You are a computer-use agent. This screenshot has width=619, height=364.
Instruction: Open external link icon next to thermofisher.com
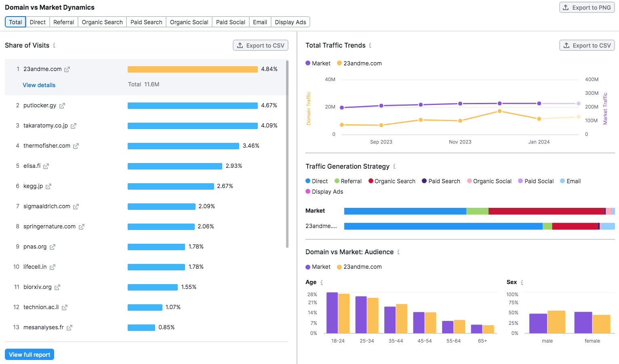click(76, 146)
